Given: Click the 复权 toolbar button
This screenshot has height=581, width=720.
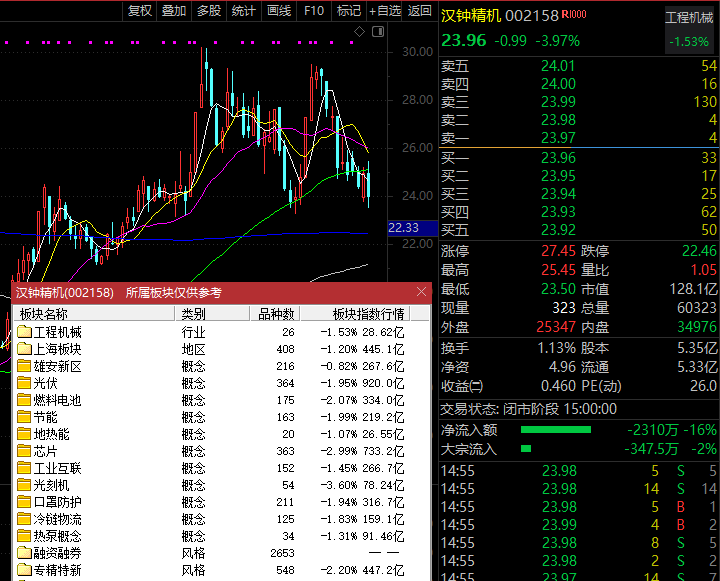Looking at the screenshot, I should tap(141, 11).
